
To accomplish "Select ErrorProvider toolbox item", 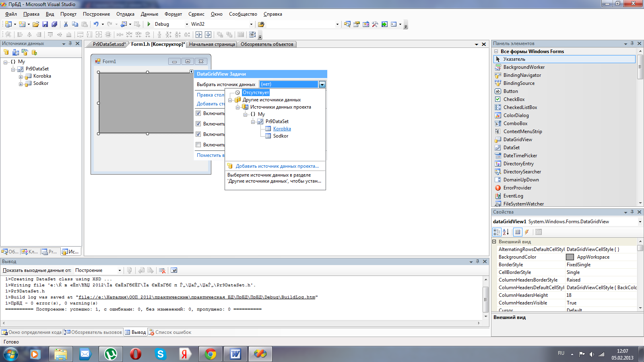I will (517, 188).
